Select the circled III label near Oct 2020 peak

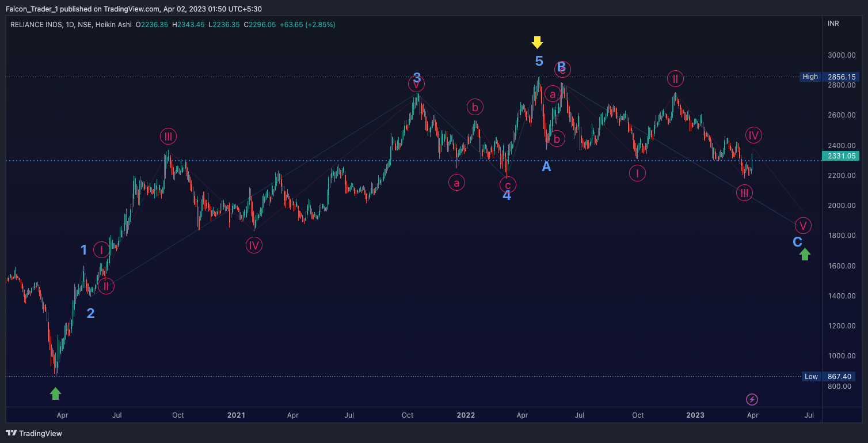168,137
